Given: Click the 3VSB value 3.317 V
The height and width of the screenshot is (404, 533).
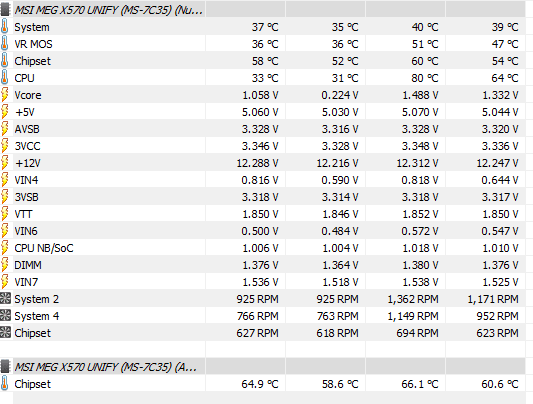Looking at the screenshot, I should [x=500, y=197].
